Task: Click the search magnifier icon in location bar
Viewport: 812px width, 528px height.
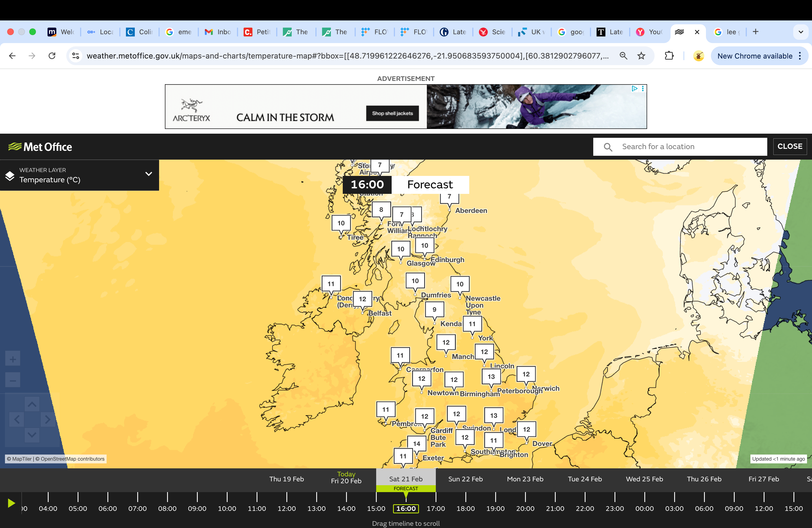Action: 608,147
